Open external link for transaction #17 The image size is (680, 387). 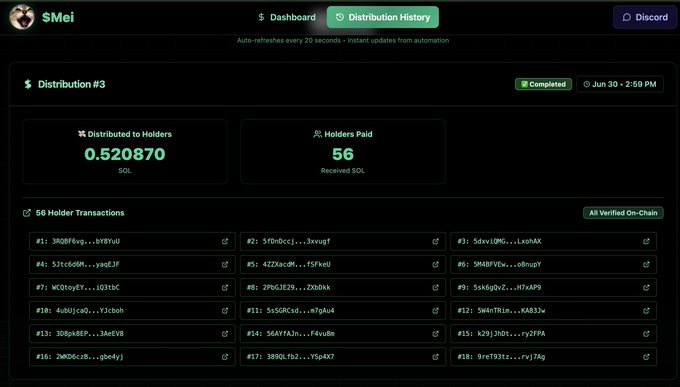[435, 357]
